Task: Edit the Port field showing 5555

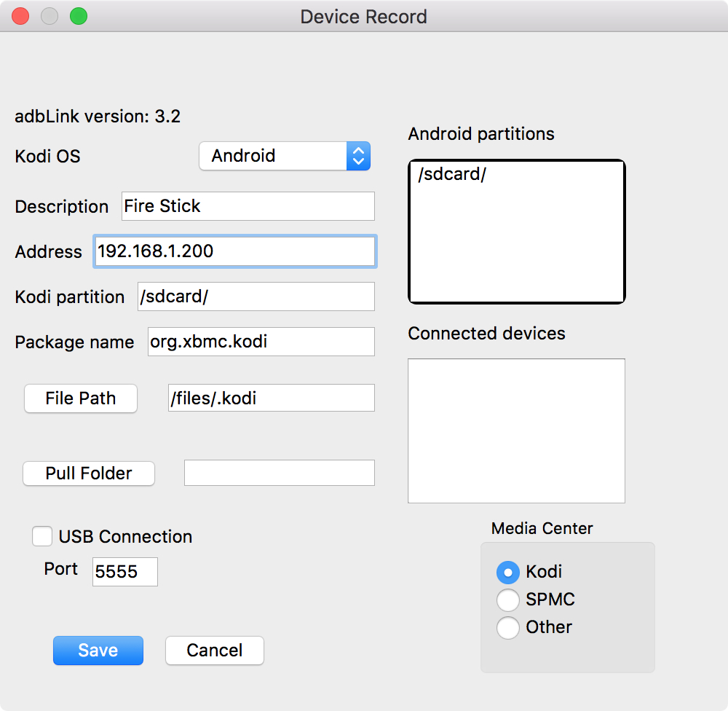Action: coord(125,572)
